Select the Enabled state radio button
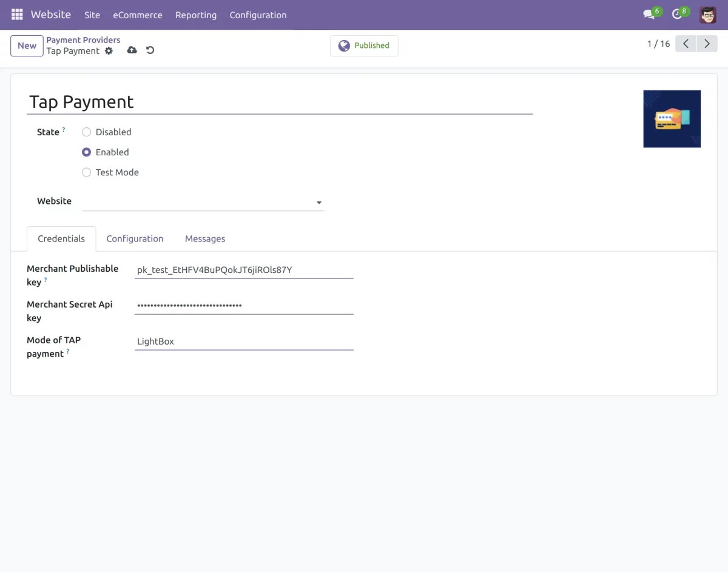Screen dimensions: 728x572 [86, 152]
